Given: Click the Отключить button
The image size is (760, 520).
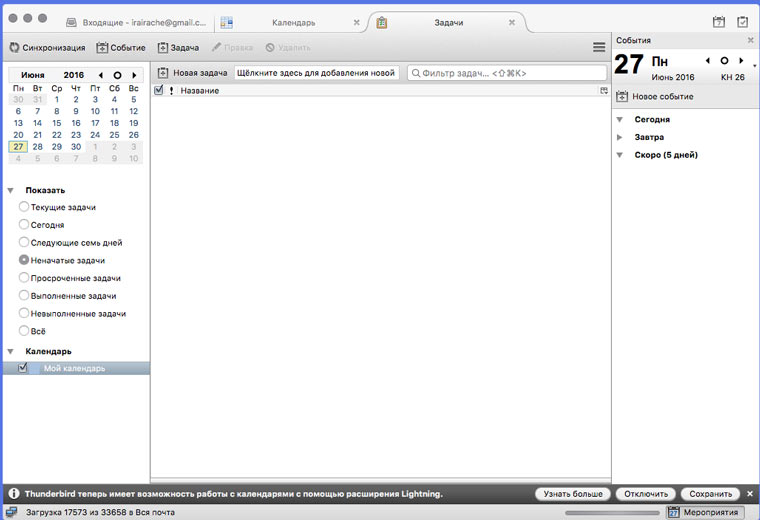Looking at the screenshot, I should tap(646, 494).
